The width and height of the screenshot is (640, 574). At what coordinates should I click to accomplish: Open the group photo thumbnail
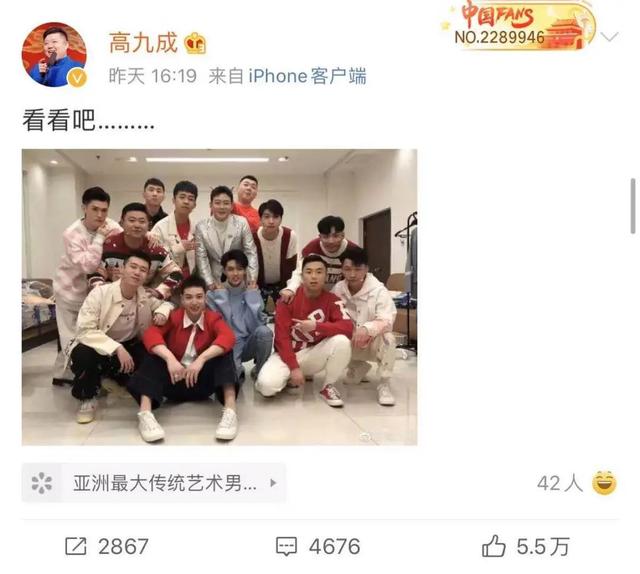220,297
